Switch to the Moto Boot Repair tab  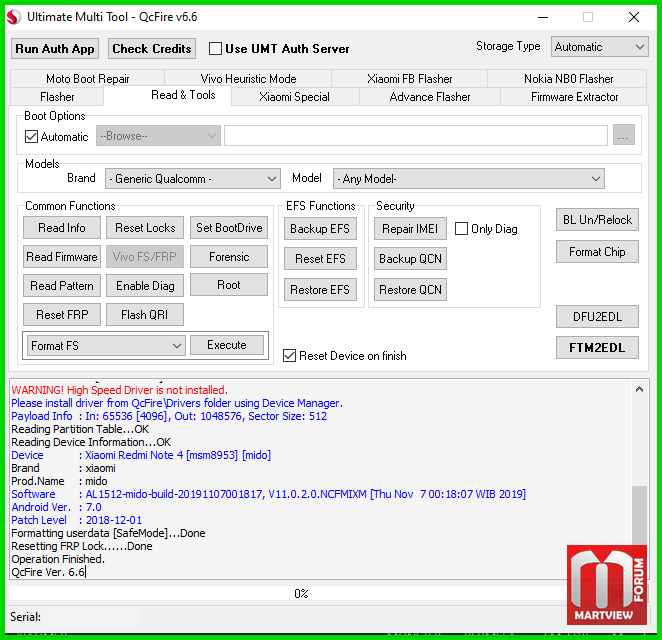pos(87,79)
